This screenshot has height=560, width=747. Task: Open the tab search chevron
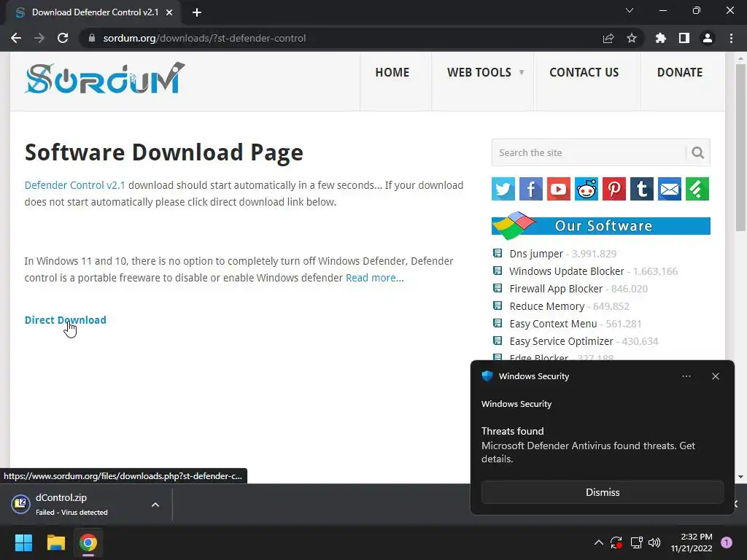(630, 10)
